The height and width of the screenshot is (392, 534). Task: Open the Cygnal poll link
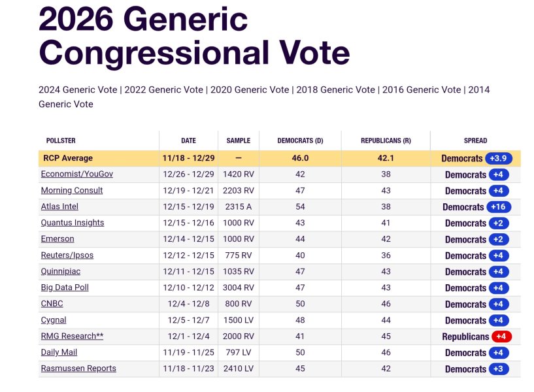(54, 320)
